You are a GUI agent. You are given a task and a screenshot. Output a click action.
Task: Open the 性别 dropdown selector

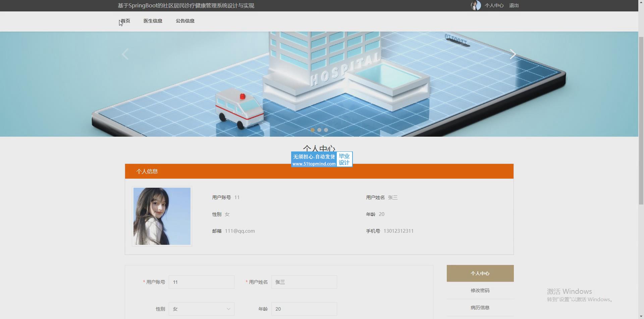(x=202, y=309)
